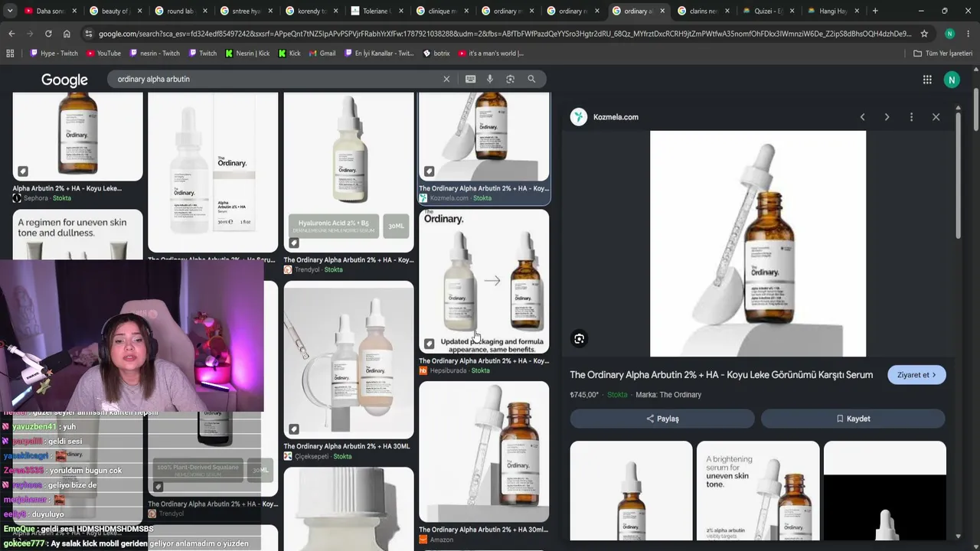Open the Chrome apps grid in bookmarks bar

tap(10, 54)
